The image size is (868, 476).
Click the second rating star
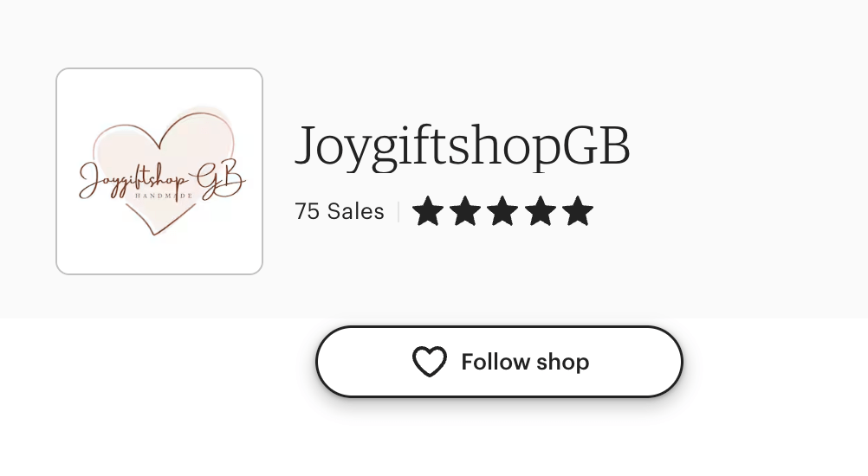click(465, 211)
